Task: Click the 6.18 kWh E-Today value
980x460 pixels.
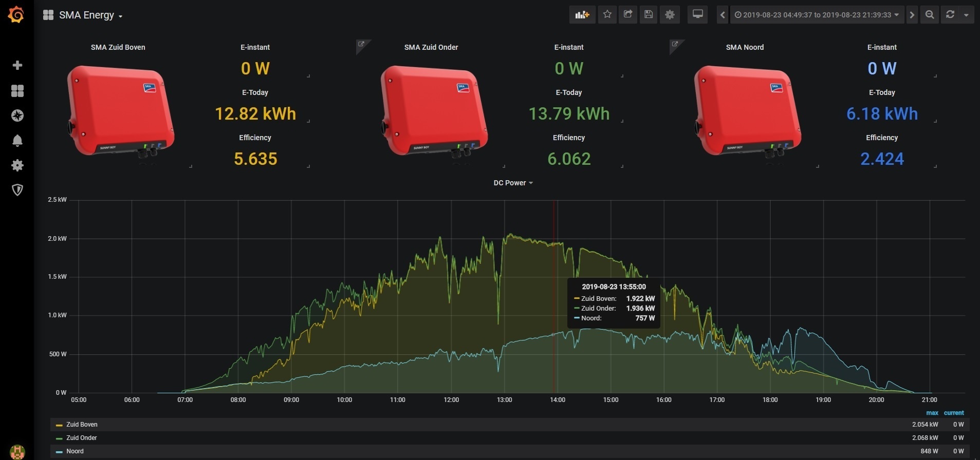Action: 882,113
